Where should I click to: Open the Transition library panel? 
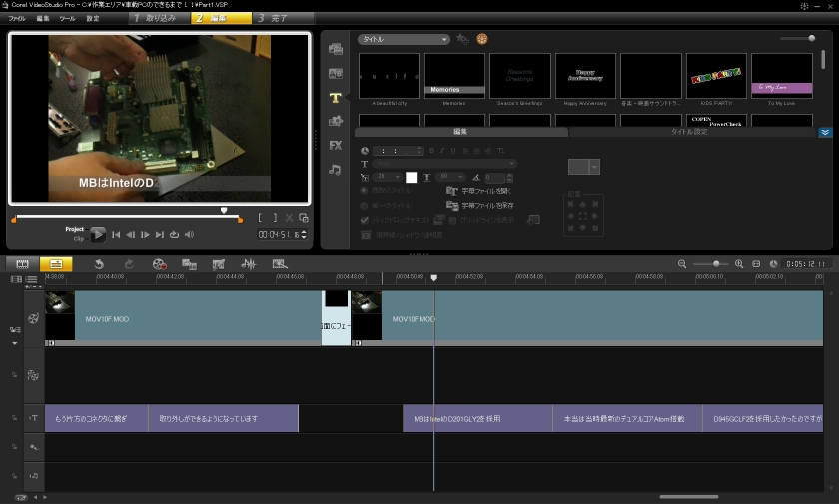click(x=336, y=73)
